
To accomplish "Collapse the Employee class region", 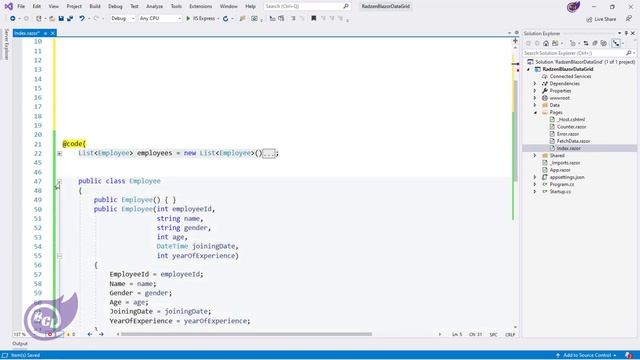I will click(60, 181).
